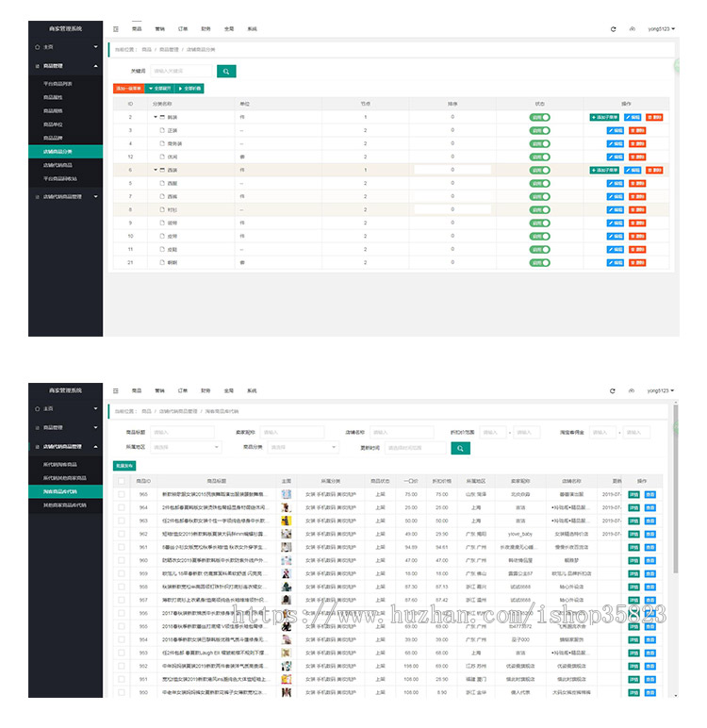Screen dimensions: 707x728
Task: Open yong5123 user dropdown in upper screenshot
Action: [662, 29]
